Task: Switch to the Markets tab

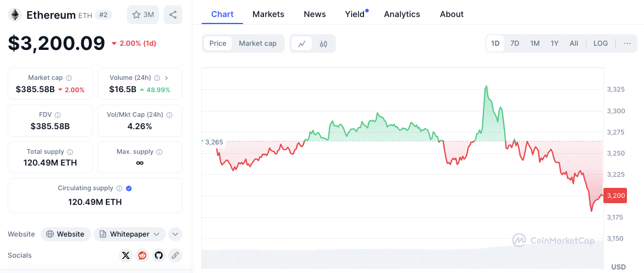Action: coord(268,14)
